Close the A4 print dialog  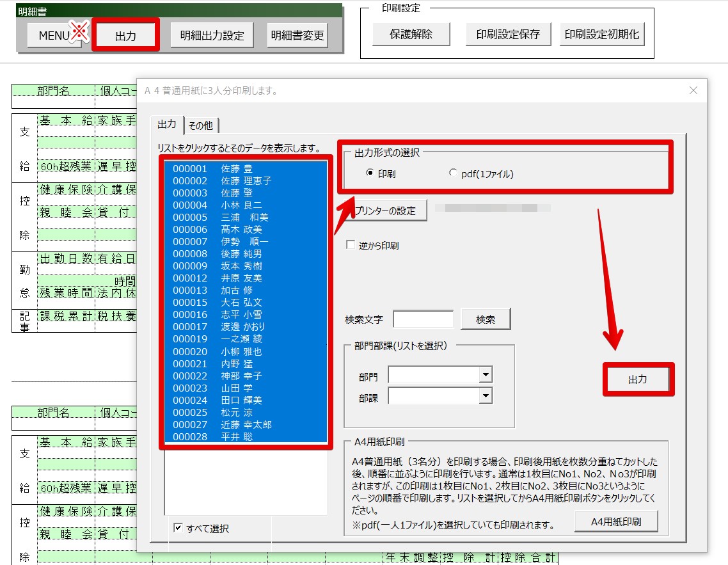[x=693, y=91]
